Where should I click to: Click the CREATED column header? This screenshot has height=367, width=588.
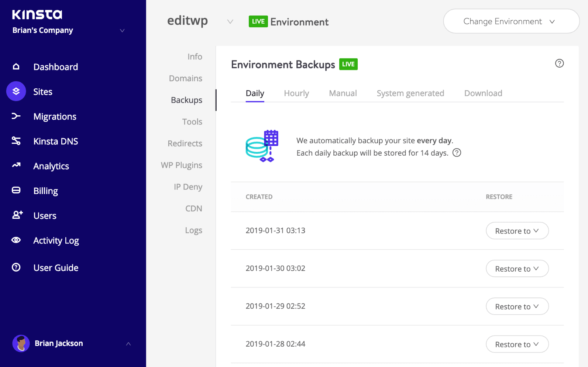pos(259,197)
